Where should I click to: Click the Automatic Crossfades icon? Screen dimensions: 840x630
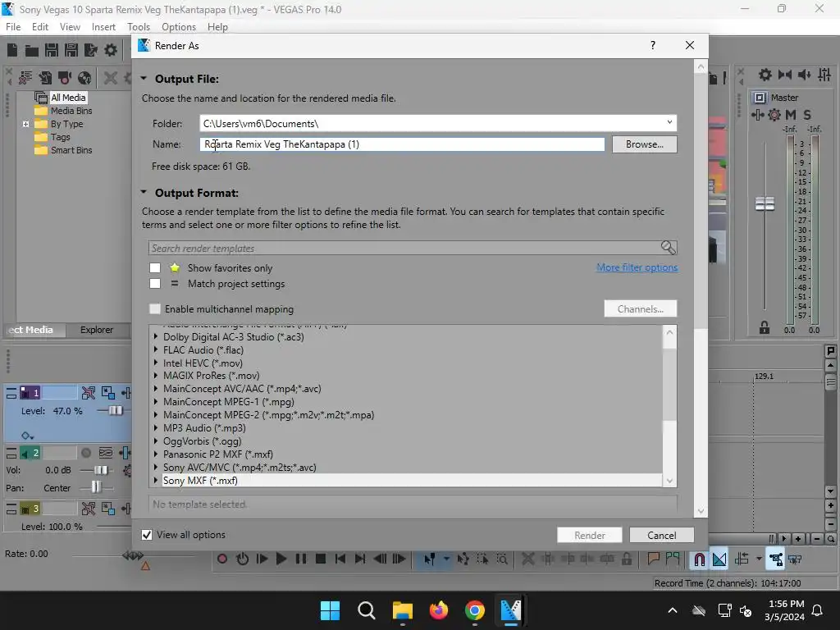click(x=719, y=559)
